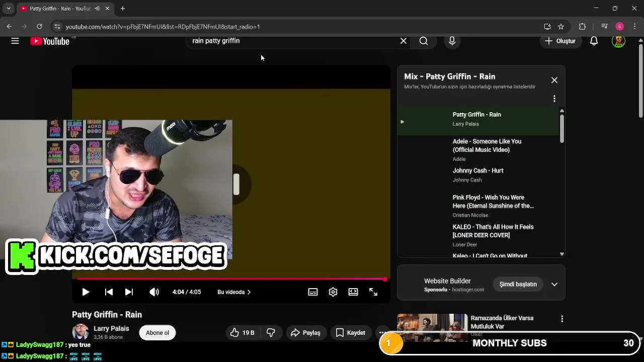Expand the 'Bu videoda' chapter chevron

(x=249, y=292)
